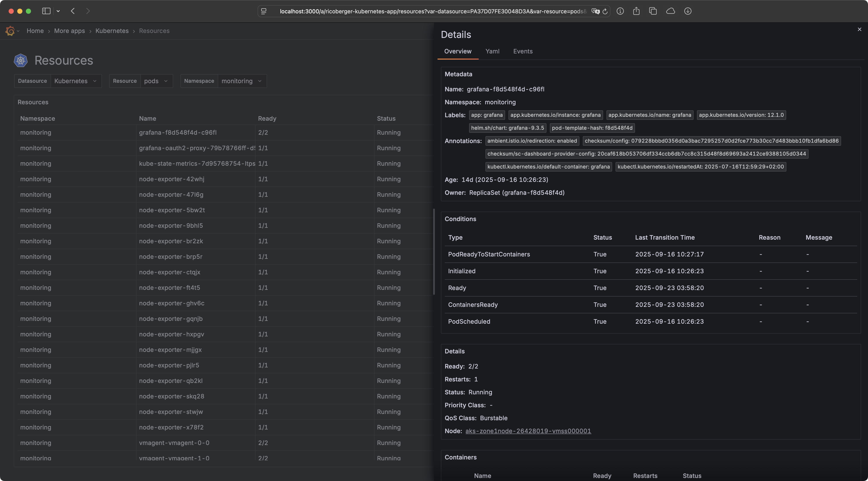Select the vmagent-vmagent-0-0 pod row
Screen dimensions: 868x481
coord(174,443)
